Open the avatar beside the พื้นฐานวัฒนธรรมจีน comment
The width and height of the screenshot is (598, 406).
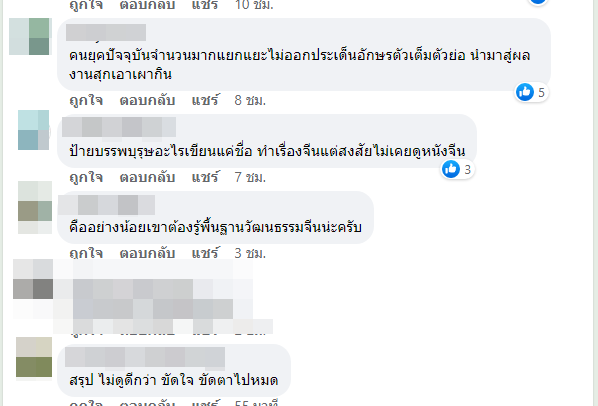pyautogui.click(x=35, y=207)
